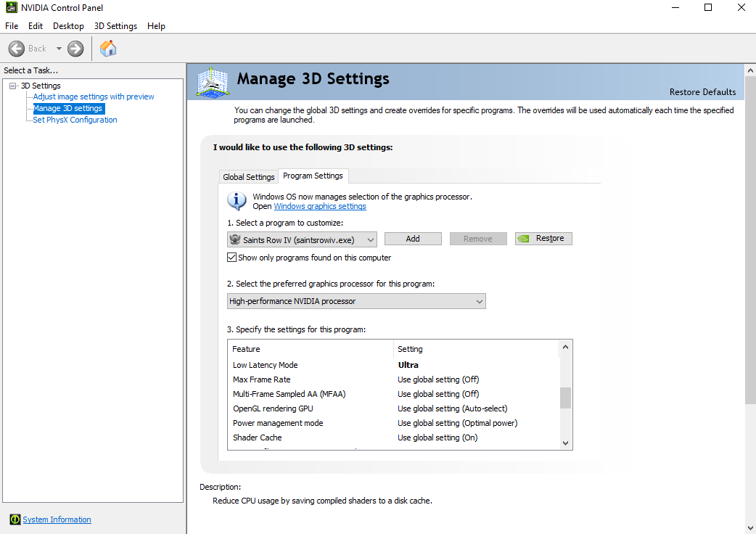Select Adjust image settings with preview
The width and height of the screenshot is (756, 534).
point(94,96)
